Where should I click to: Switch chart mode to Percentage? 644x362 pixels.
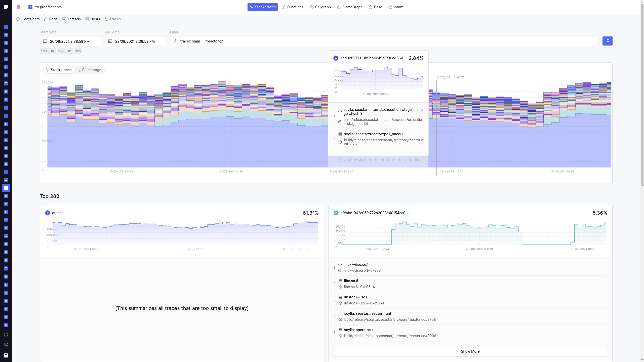89,70
